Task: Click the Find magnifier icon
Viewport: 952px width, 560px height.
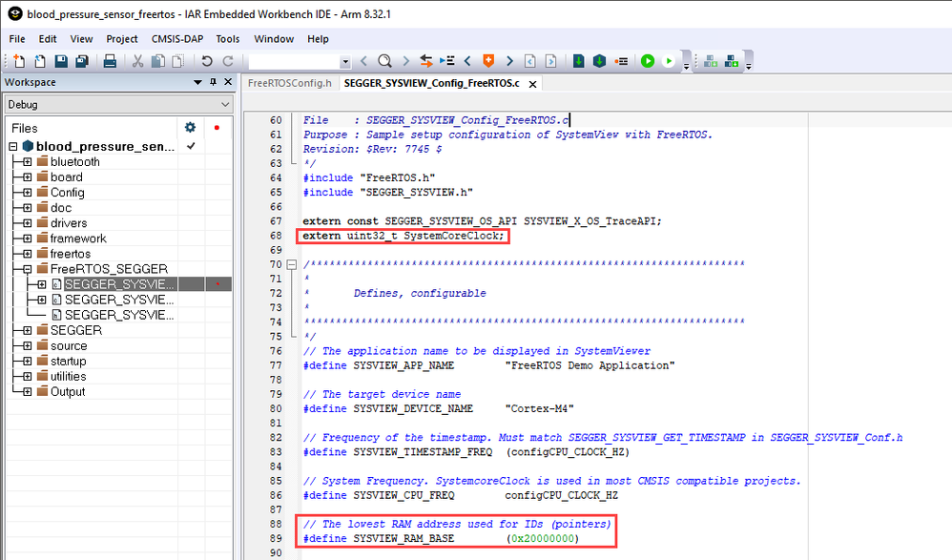Action: tap(384, 61)
